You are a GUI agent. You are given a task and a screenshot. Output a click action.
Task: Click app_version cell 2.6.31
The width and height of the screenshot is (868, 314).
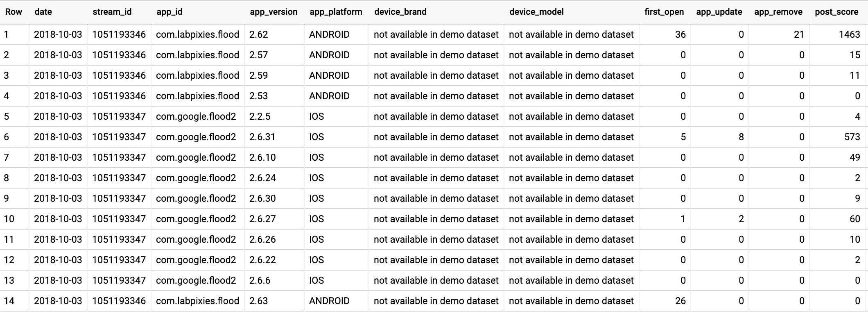pyautogui.click(x=262, y=137)
